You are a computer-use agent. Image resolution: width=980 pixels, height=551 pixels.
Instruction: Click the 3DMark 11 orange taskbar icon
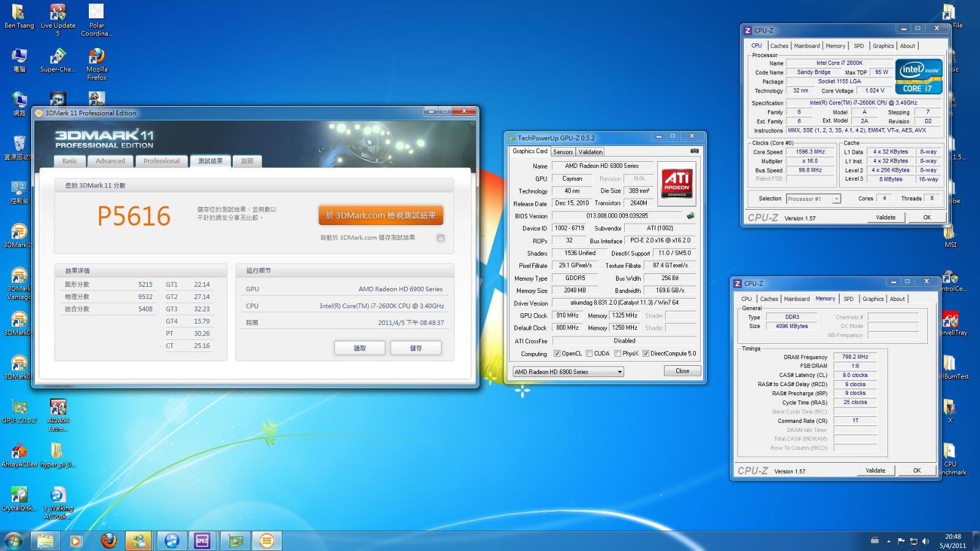[266, 541]
